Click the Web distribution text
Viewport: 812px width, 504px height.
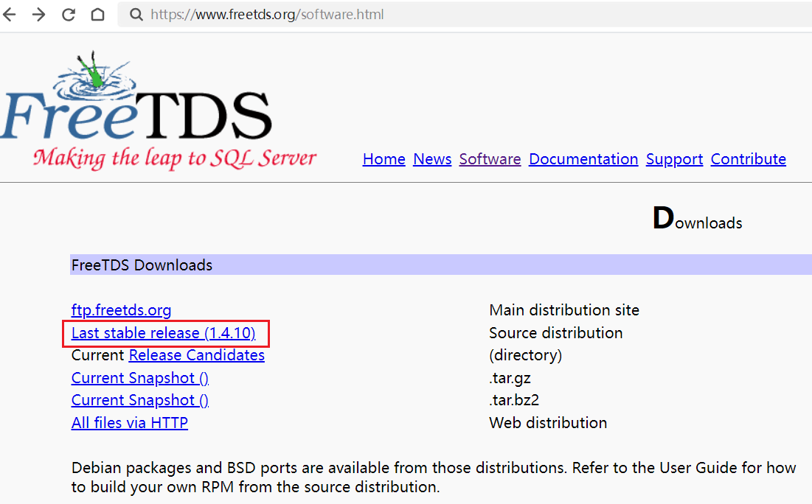548,423
